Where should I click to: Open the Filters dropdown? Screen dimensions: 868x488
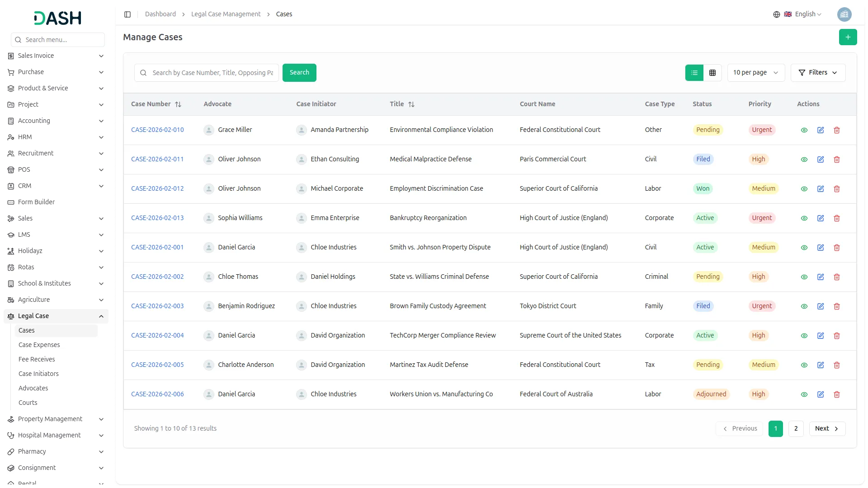[817, 73]
